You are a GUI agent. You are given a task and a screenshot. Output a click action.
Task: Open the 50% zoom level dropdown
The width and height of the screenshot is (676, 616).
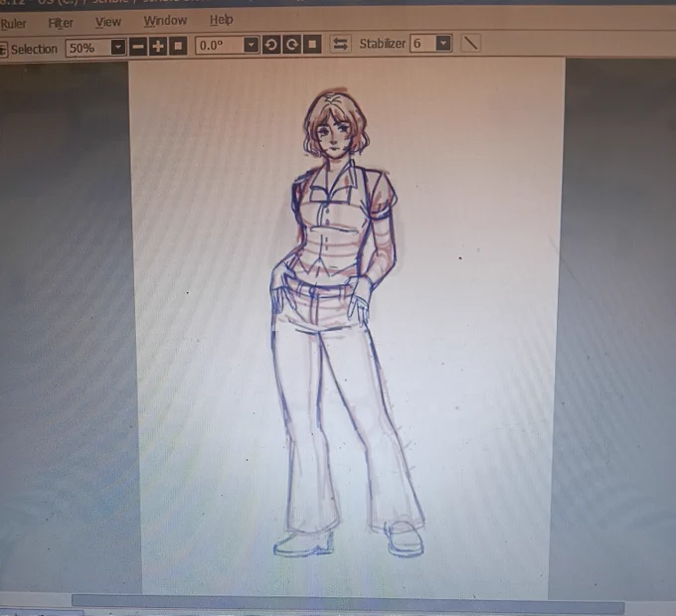(x=117, y=47)
